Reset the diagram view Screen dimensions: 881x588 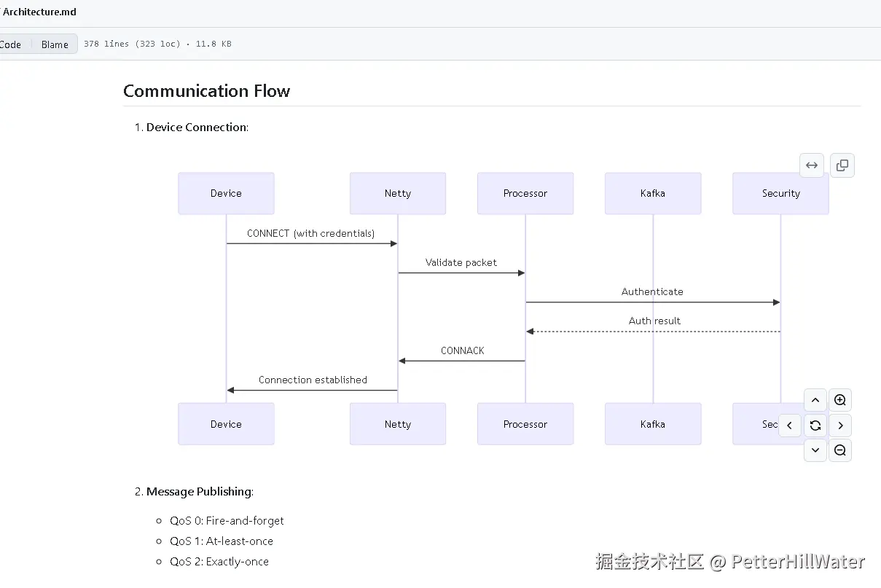click(x=815, y=426)
